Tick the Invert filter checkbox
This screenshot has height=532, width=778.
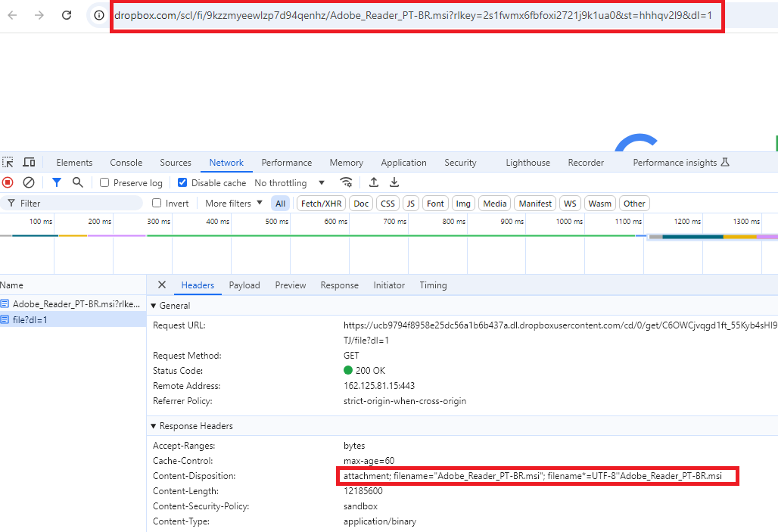pos(157,203)
